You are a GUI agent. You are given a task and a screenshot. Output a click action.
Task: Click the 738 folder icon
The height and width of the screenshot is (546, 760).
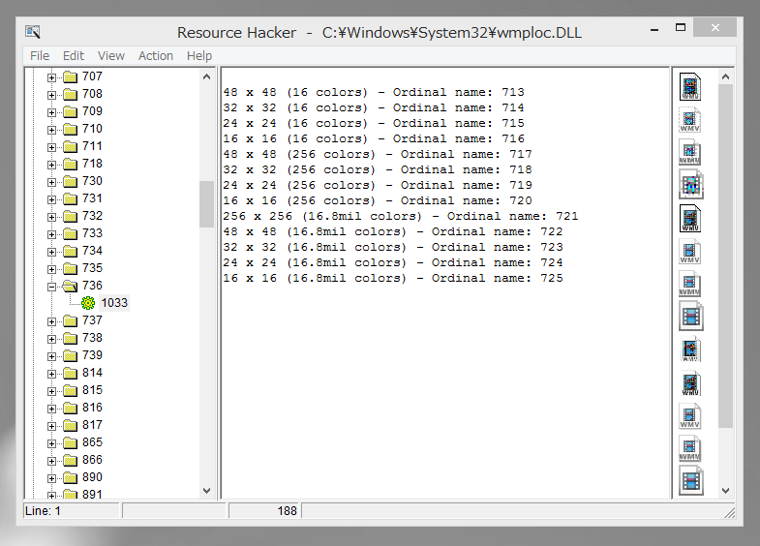pos(71,338)
